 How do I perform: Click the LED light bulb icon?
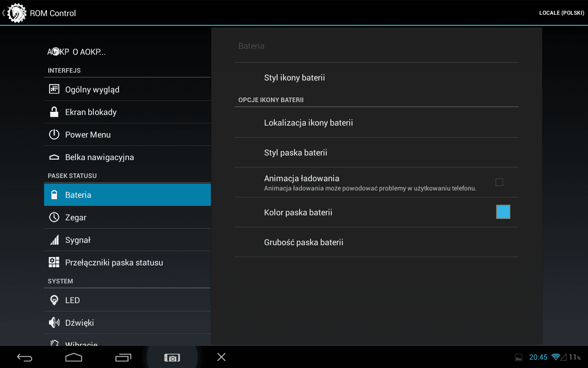54,300
